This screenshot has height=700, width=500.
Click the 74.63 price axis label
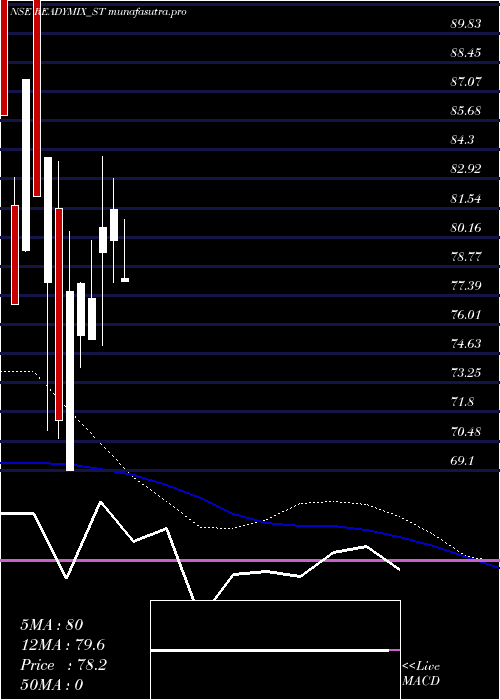(x=466, y=344)
